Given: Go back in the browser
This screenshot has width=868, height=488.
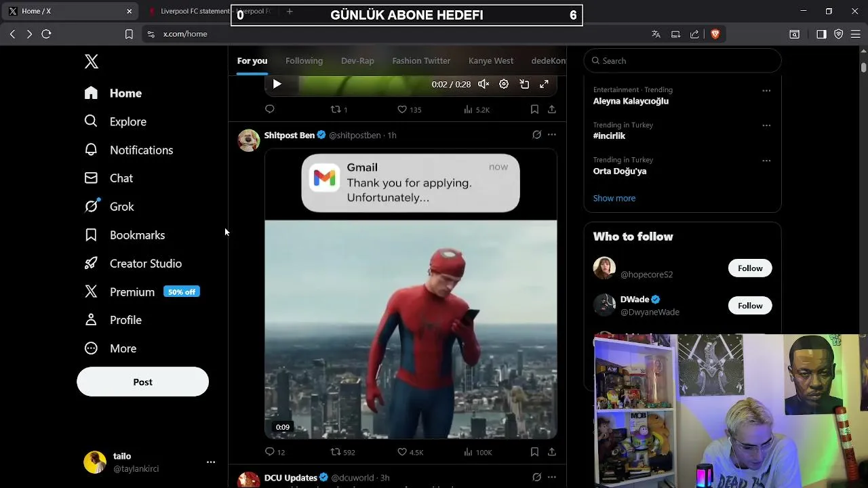Looking at the screenshot, I should (12, 34).
